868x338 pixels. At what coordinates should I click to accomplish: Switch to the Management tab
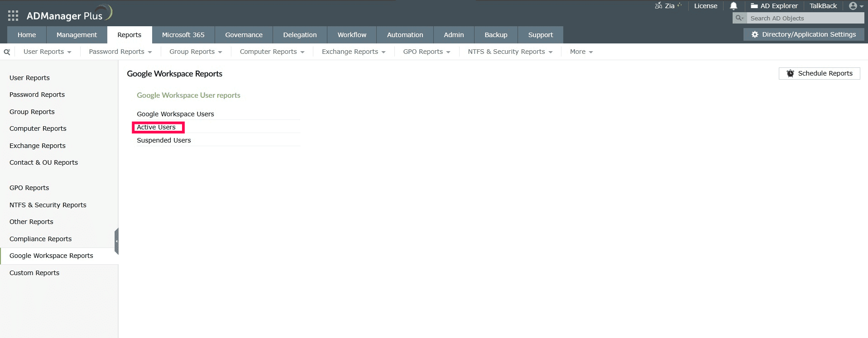77,35
